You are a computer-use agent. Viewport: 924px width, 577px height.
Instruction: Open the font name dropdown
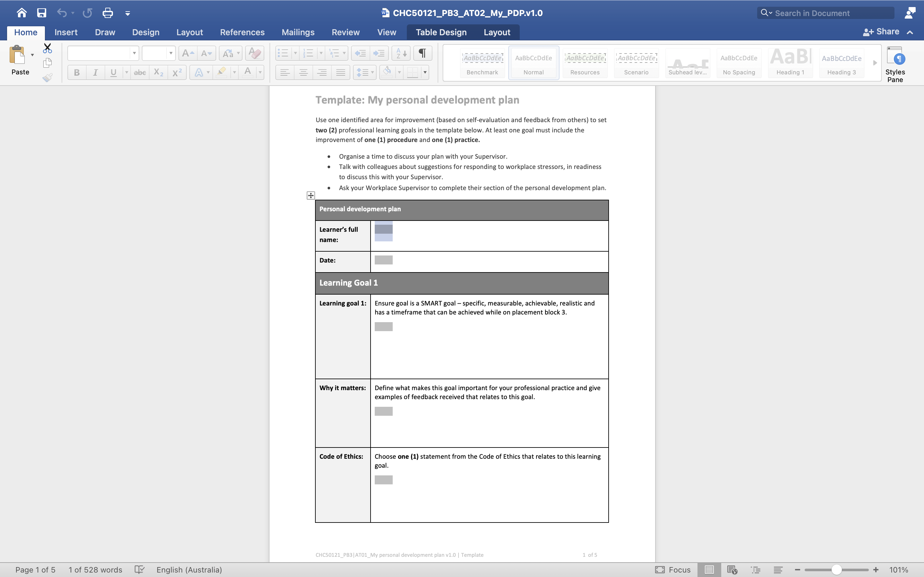(134, 53)
